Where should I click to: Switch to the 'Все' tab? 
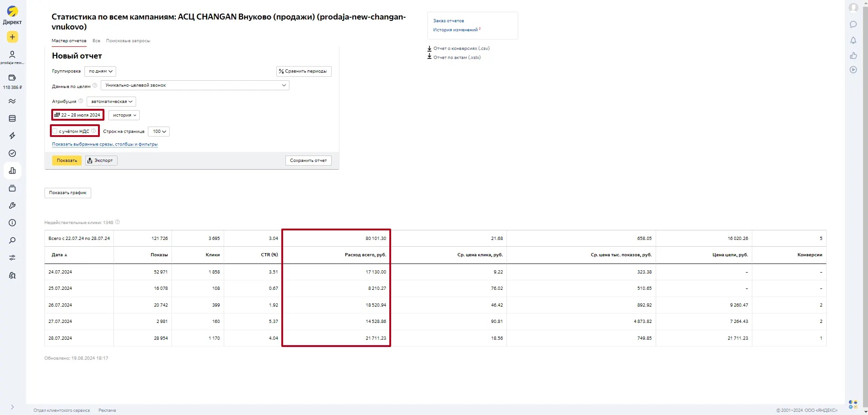coord(96,41)
